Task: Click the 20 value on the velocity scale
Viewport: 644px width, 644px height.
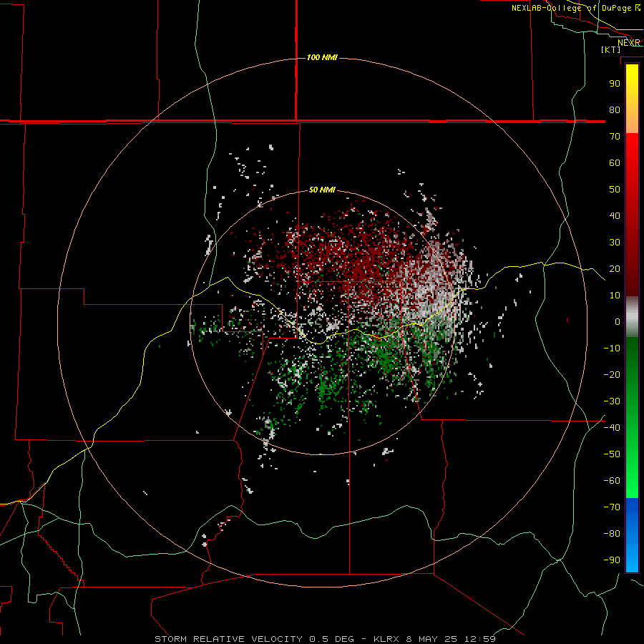Action: 615,268
